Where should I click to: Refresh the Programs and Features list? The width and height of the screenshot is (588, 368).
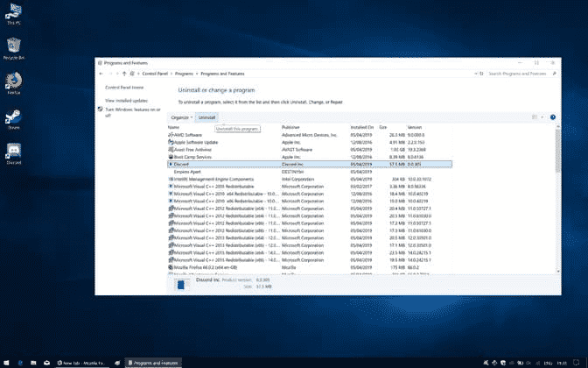point(481,74)
